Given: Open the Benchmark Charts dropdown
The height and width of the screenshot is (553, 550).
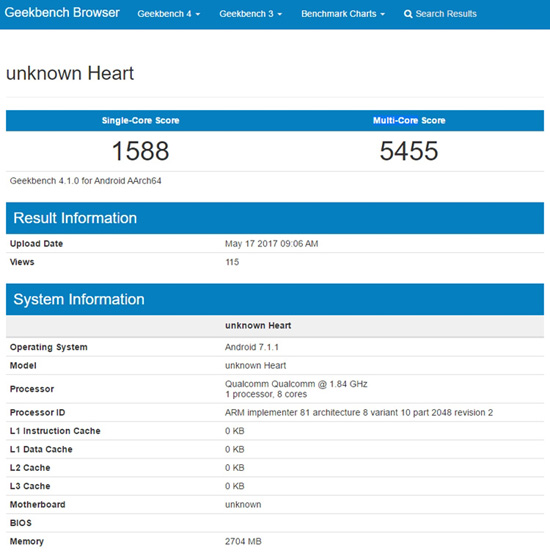Looking at the screenshot, I should coord(343,14).
